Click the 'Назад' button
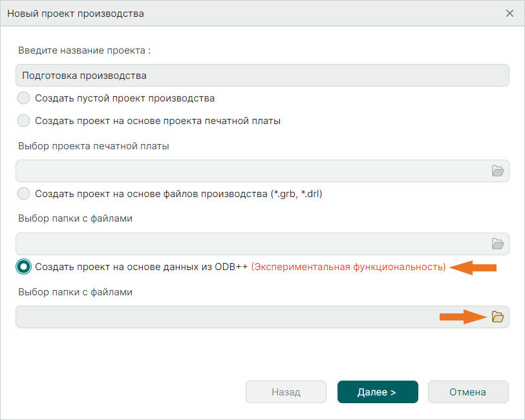525x420 pixels. coord(286,392)
